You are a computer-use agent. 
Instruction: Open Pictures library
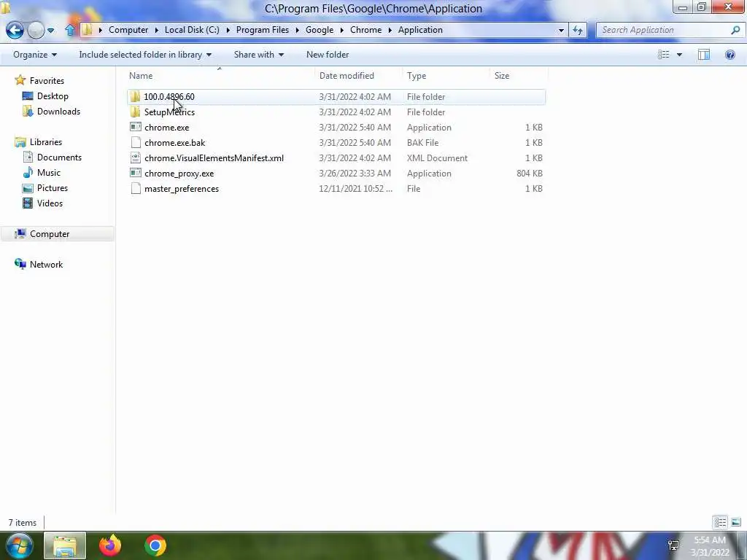(53, 187)
